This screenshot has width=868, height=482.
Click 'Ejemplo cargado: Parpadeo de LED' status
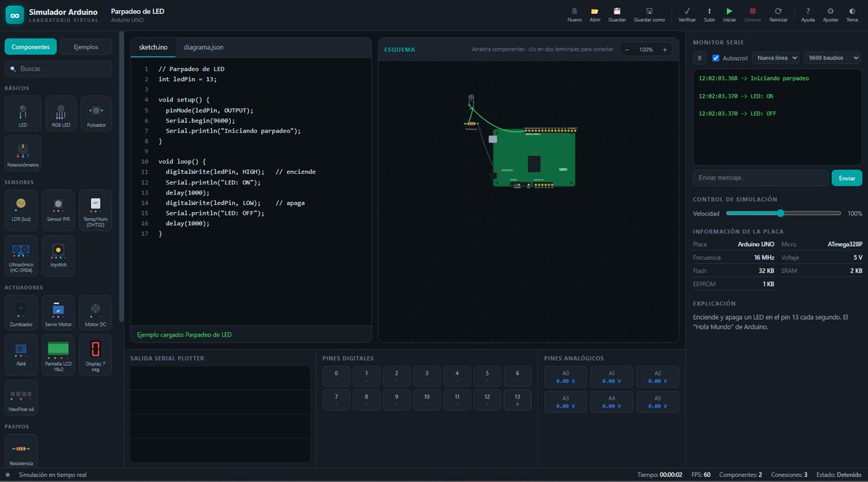point(184,335)
